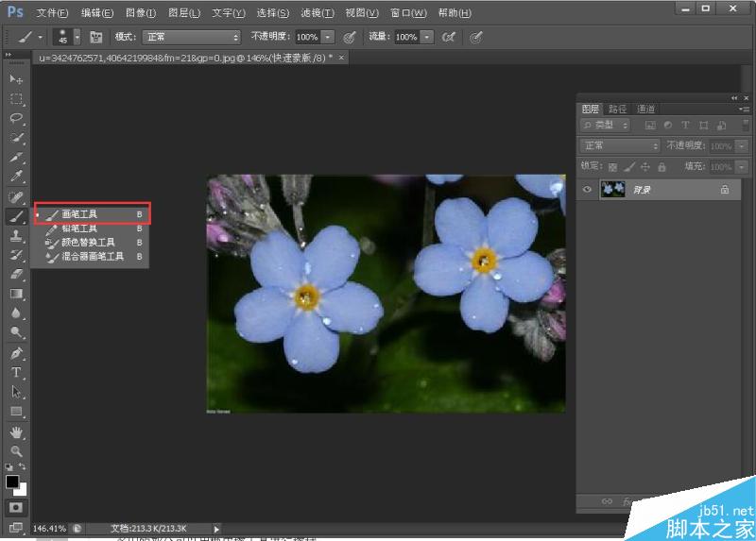Select the Move tool in the toolbar
756x541 pixels.
coord(16,78)
